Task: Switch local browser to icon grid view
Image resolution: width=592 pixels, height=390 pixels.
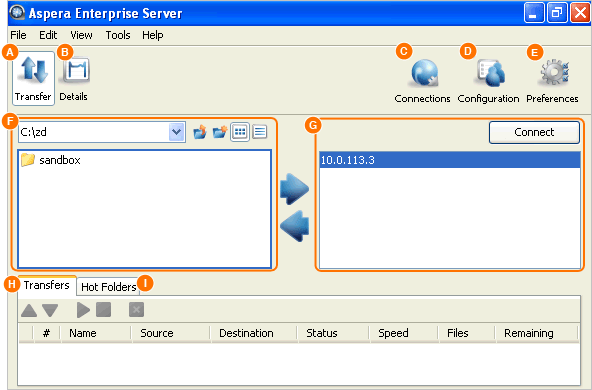Action: pyautogui.click(x=240, y=132)
